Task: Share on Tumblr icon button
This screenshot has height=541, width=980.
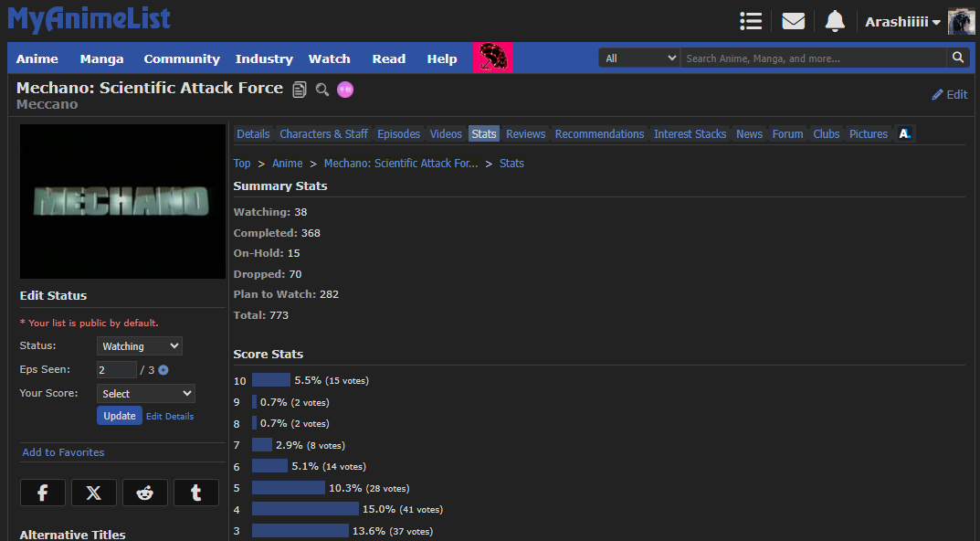Action: click(196, 493)
